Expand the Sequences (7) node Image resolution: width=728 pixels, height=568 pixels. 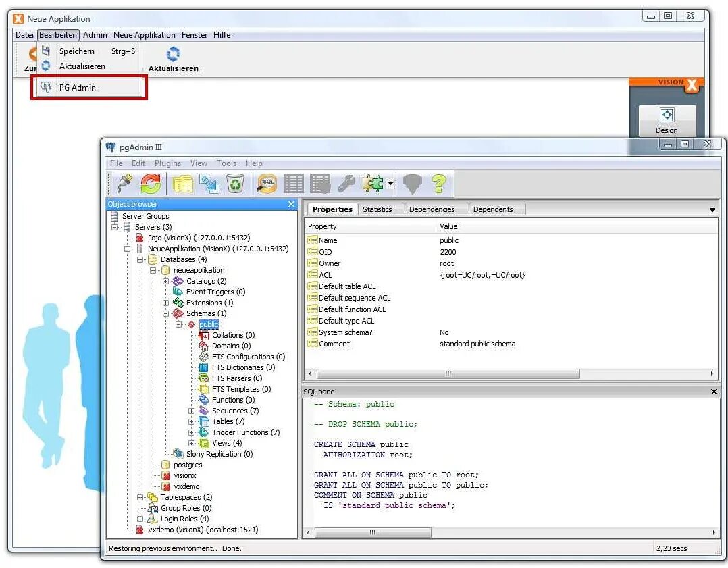pos(191,411)
